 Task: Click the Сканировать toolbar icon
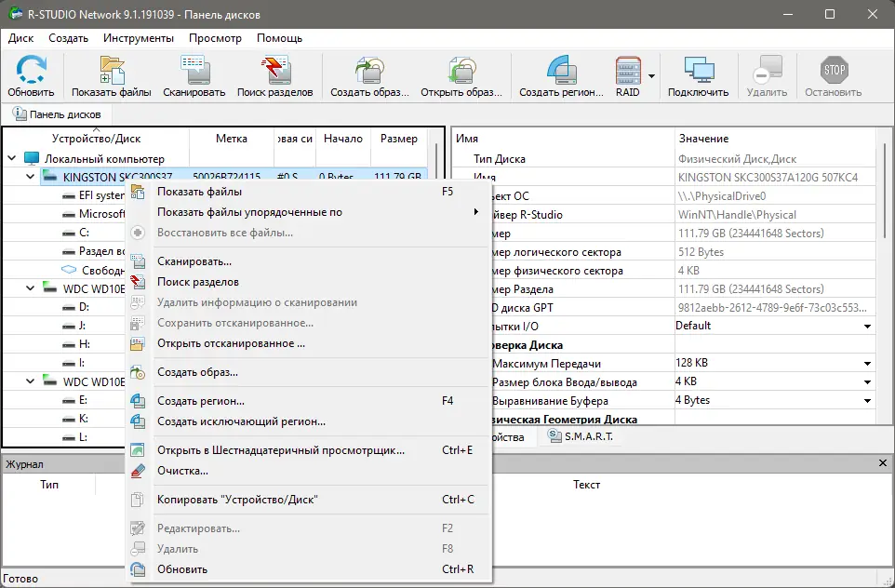tap(194, 70)
